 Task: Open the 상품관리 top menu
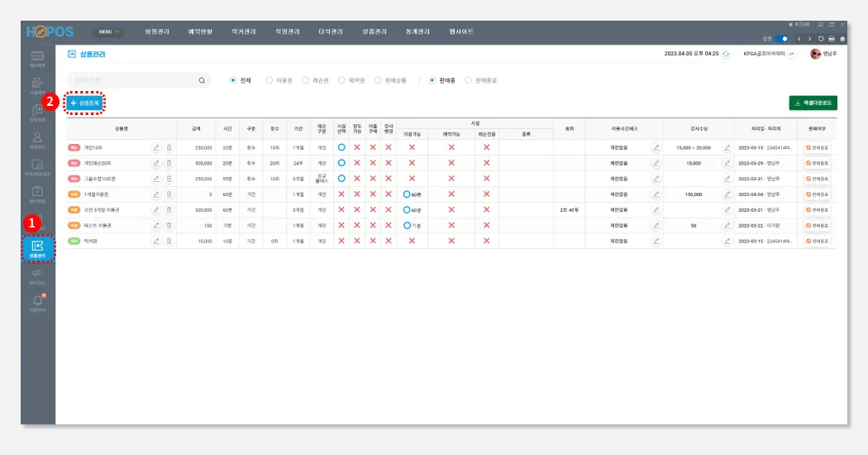pyautogui.click(x=374, y=31)
